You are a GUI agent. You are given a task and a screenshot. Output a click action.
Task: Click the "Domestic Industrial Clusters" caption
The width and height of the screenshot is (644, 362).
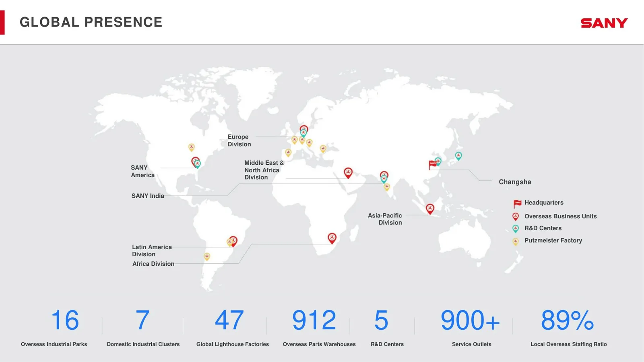(143, 344)
